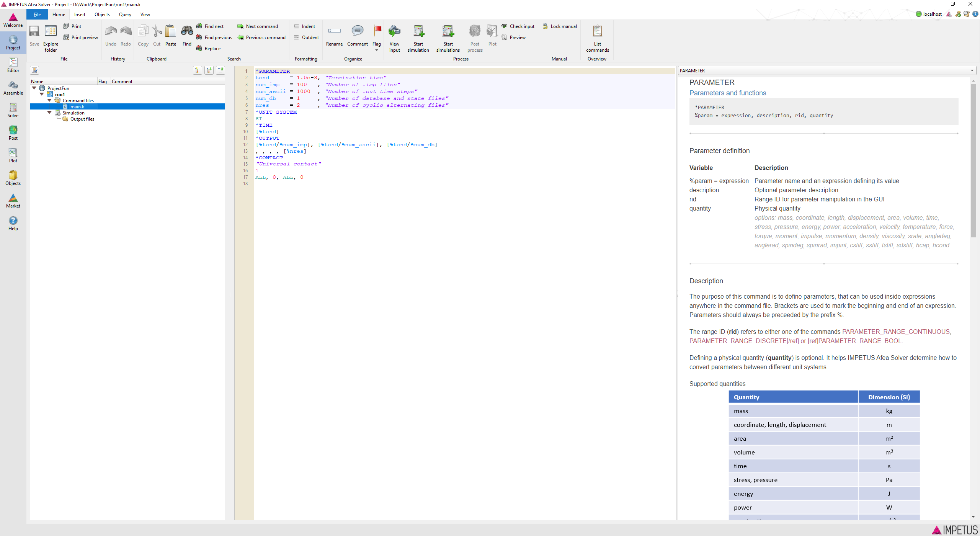Switch to the View ribbon tab
Image resolution: width=980 pixels, height=536 pixels.
(x=145, y=15)
